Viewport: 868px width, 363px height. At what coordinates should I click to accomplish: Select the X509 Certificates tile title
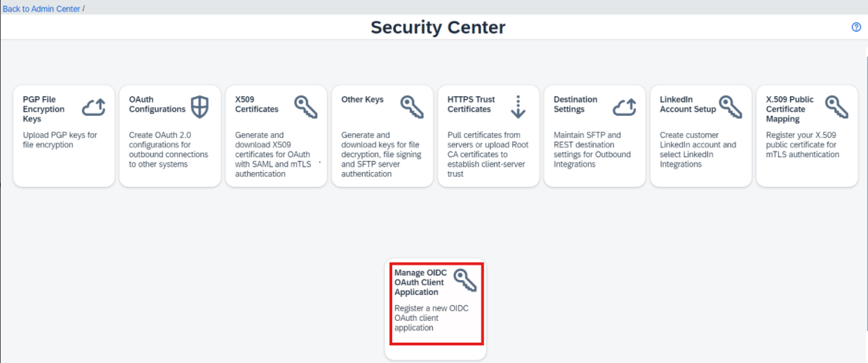[257, 105]
